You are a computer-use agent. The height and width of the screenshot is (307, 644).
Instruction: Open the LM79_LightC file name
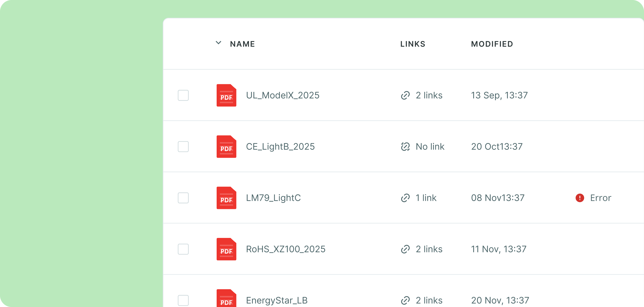coord(273,198)
